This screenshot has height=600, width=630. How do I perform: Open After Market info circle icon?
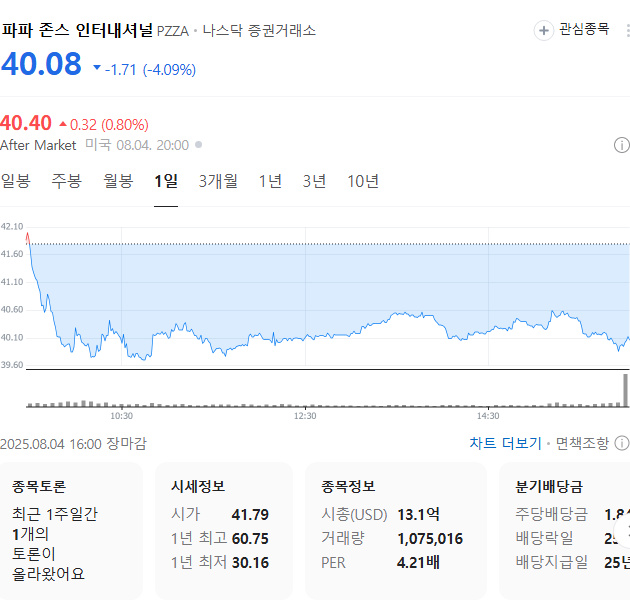(x=622, y=145)
